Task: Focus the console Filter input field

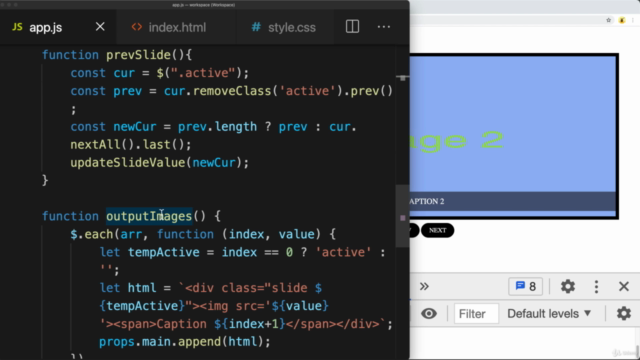Action: (476, 313)
